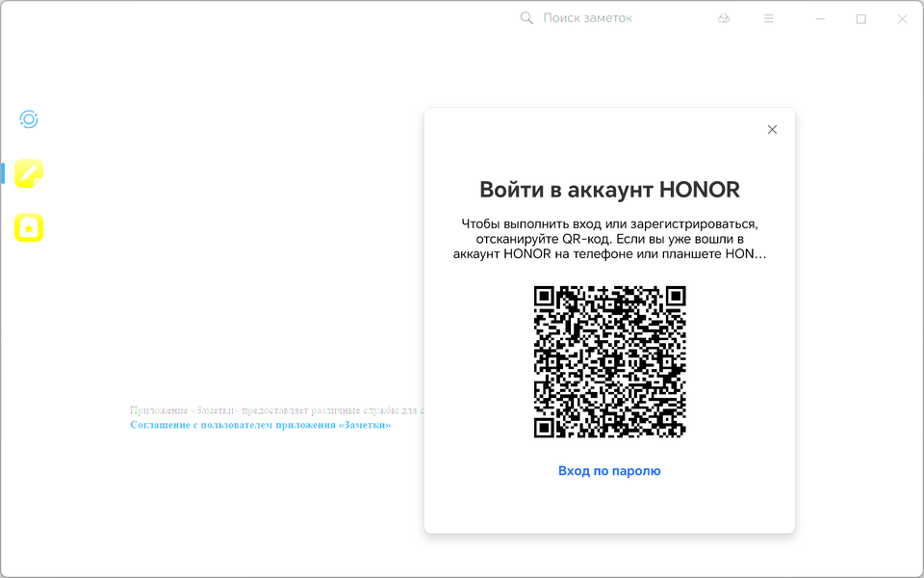Close the Notes application window
This screenshot has height=578, width=924.
click(x=902, y=19)
